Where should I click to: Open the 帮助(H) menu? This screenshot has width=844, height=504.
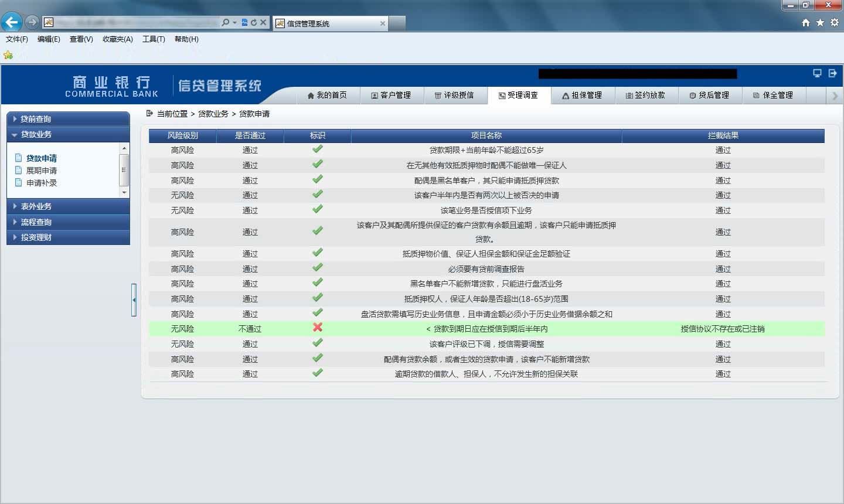point(186,39)
